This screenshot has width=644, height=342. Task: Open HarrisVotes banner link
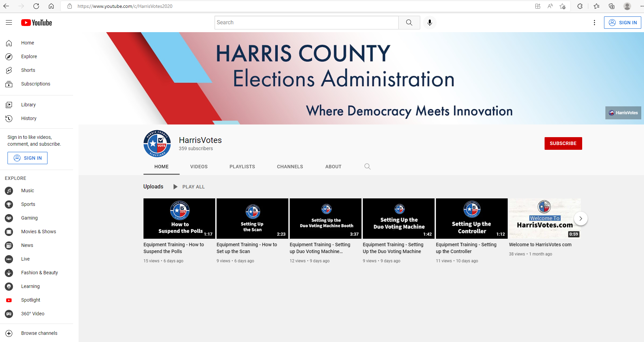tap(623, 113)
